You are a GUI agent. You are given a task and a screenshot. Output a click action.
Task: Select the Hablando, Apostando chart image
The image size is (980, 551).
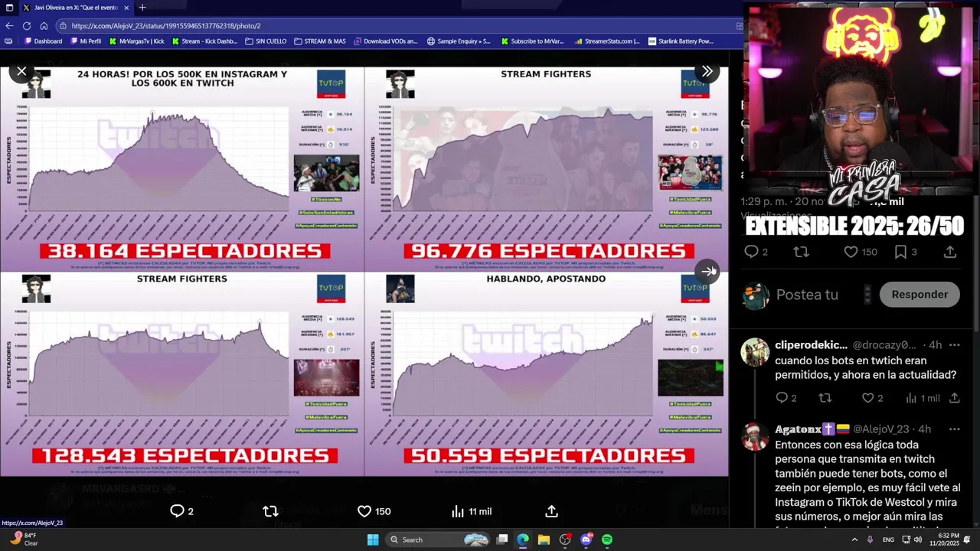[x=547, y=374]
